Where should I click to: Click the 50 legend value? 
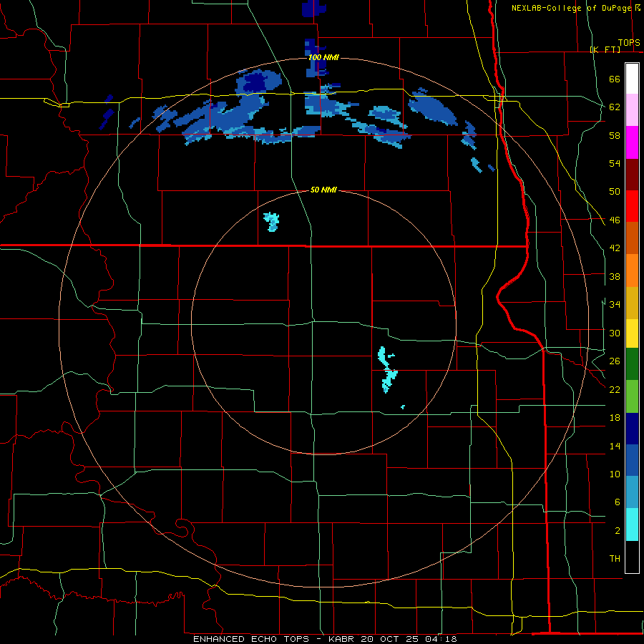pos(615,192)
